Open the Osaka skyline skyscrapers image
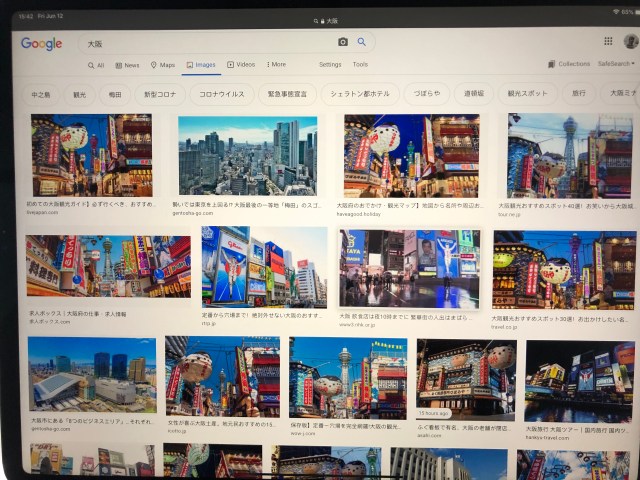The width and height of the screenshot is (640, 480). point(247,155)
